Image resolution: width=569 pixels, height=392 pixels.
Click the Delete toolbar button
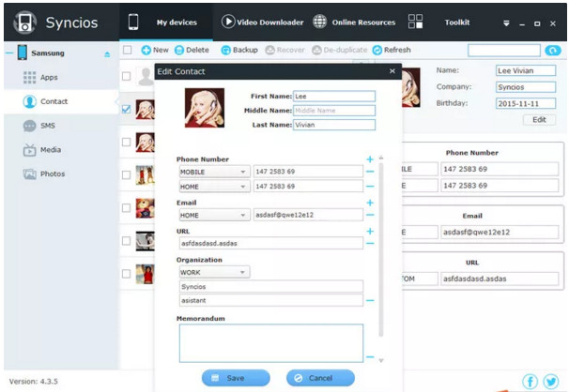[x=192, y=50]
